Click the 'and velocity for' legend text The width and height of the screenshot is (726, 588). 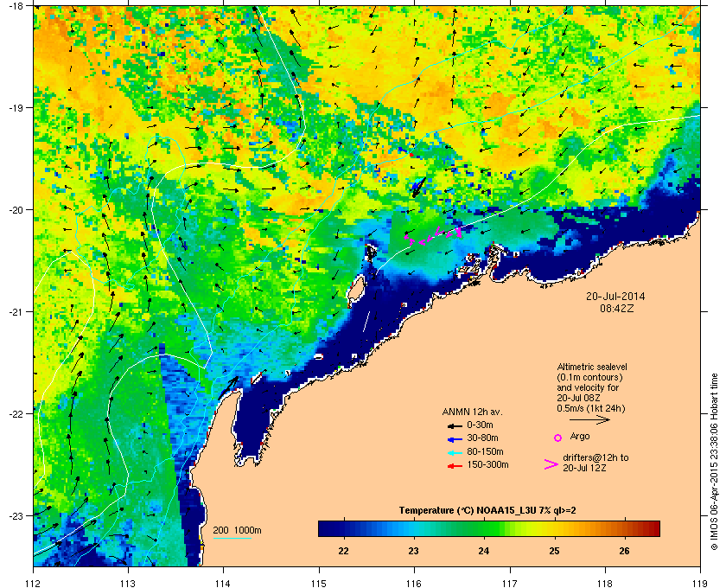[x=587, y=387]
